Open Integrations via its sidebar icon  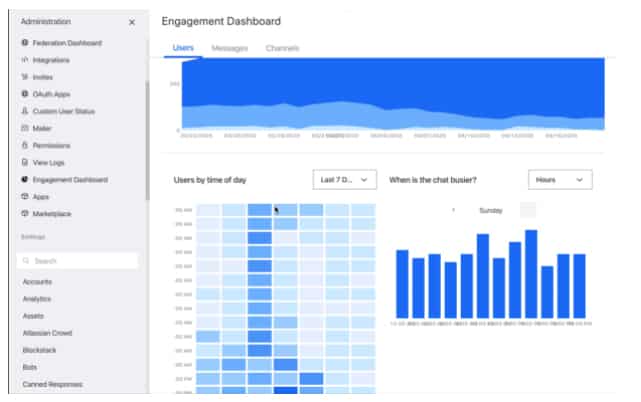point(25,60)
